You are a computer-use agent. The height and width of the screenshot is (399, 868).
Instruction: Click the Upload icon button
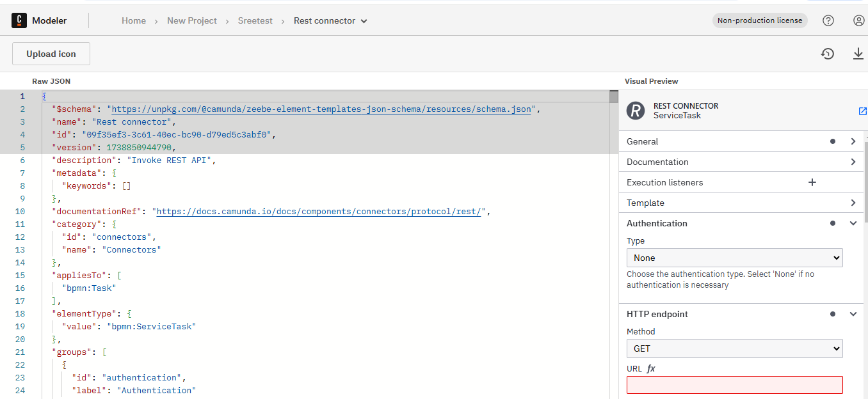point(51,54)
